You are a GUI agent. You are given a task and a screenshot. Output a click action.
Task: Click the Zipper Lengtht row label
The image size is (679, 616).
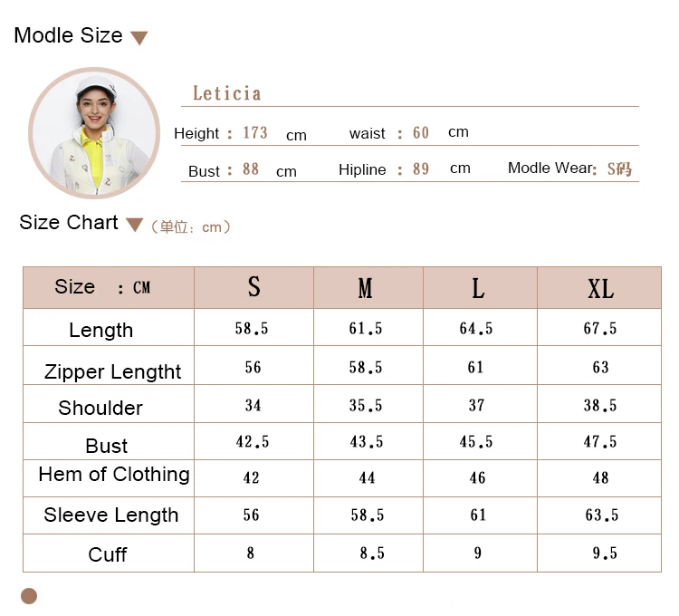coord(113,371)
